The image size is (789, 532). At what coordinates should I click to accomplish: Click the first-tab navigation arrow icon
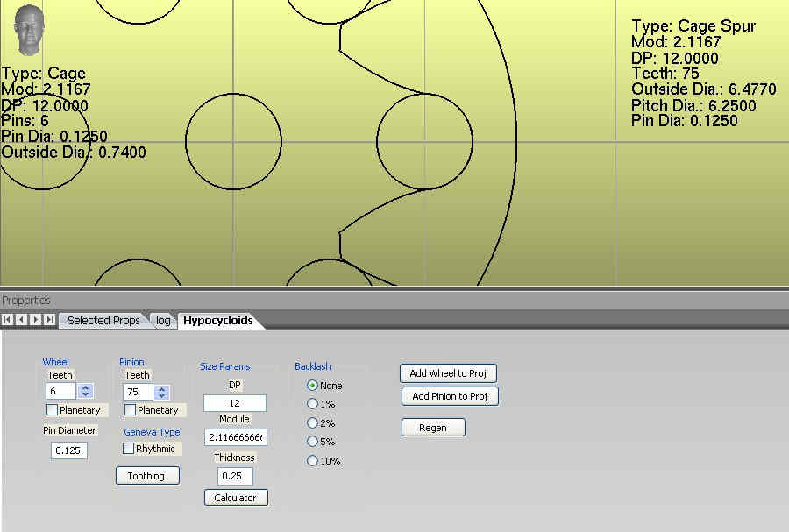(x=8, y=320)
